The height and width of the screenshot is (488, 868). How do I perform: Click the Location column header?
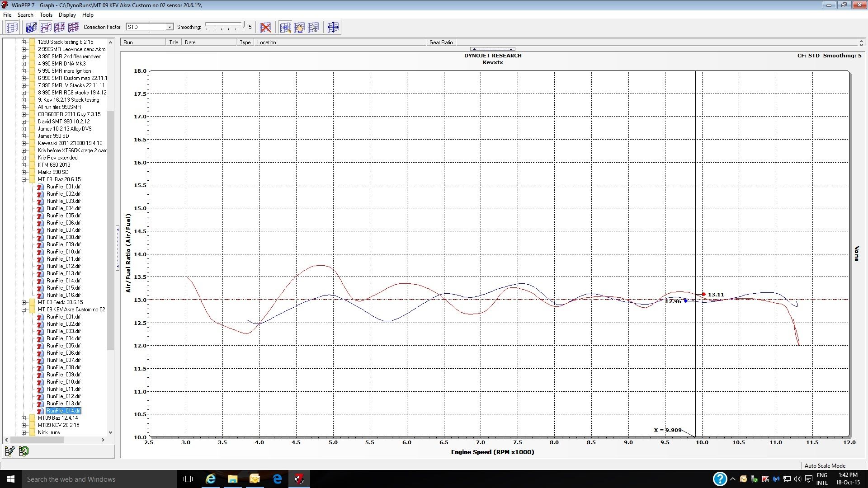pyautogui.click(x=266, y=42)
